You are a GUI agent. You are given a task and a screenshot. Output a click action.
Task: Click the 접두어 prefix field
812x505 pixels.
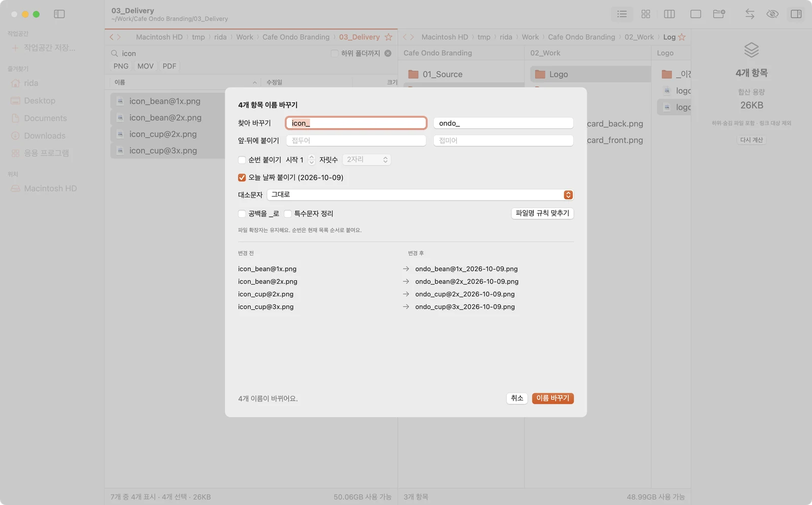(x=356, y=141)
